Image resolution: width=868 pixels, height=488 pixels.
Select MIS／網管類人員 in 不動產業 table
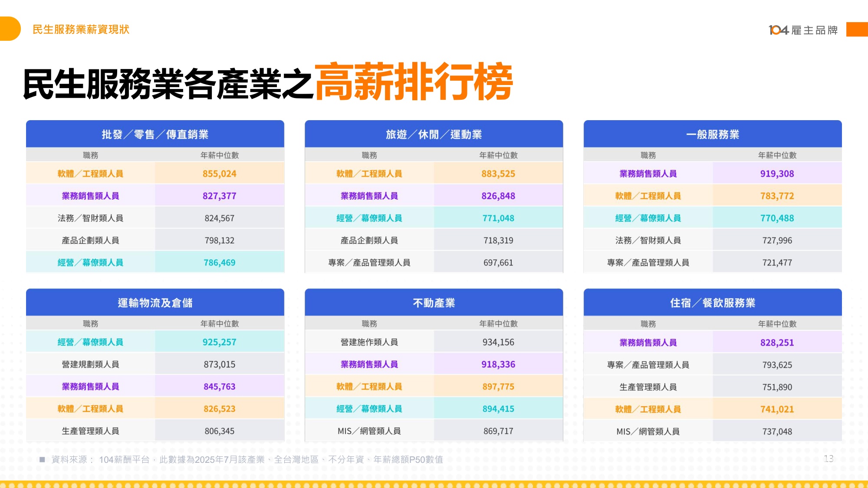tap(369, 431)
